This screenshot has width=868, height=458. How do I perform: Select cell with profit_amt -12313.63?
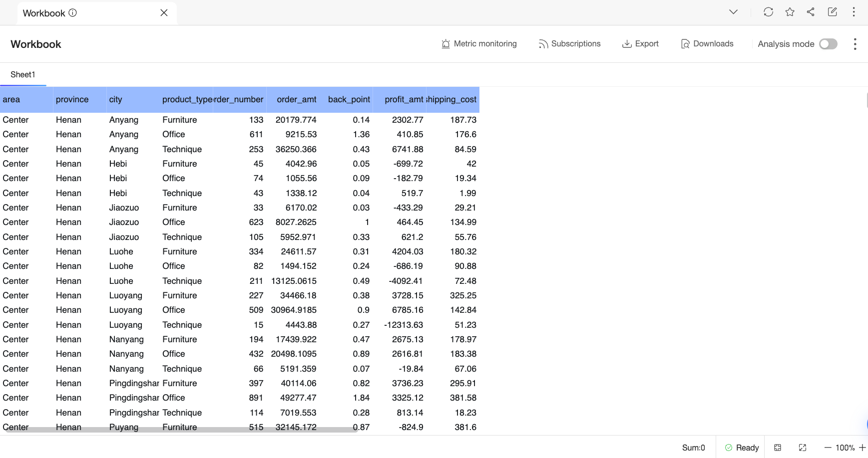pyautogui.click(x=400, y=325)
